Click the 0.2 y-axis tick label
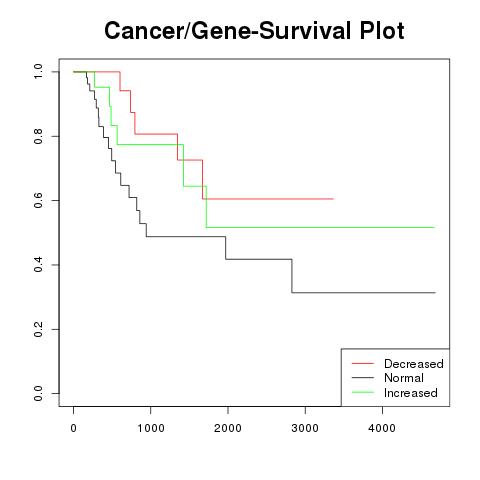This screenshot has width=480, height=480. pyautogui.click(x=38, y=329)
